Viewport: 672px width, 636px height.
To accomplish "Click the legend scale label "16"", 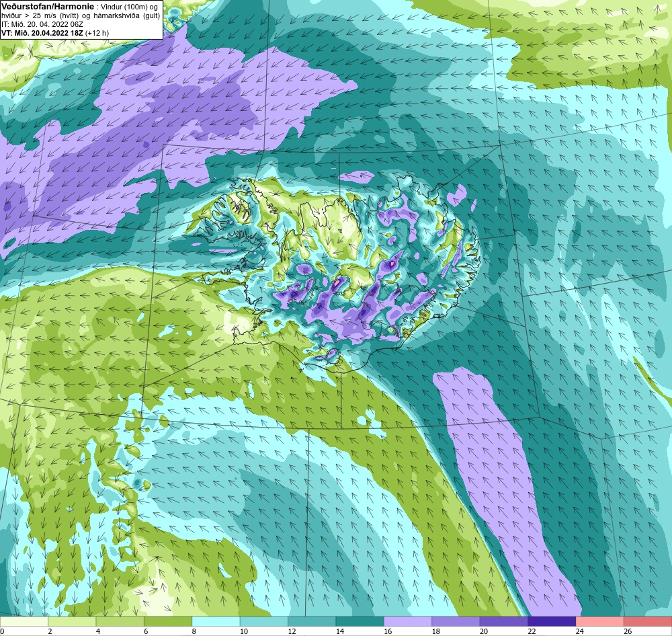I will point(388,631).
